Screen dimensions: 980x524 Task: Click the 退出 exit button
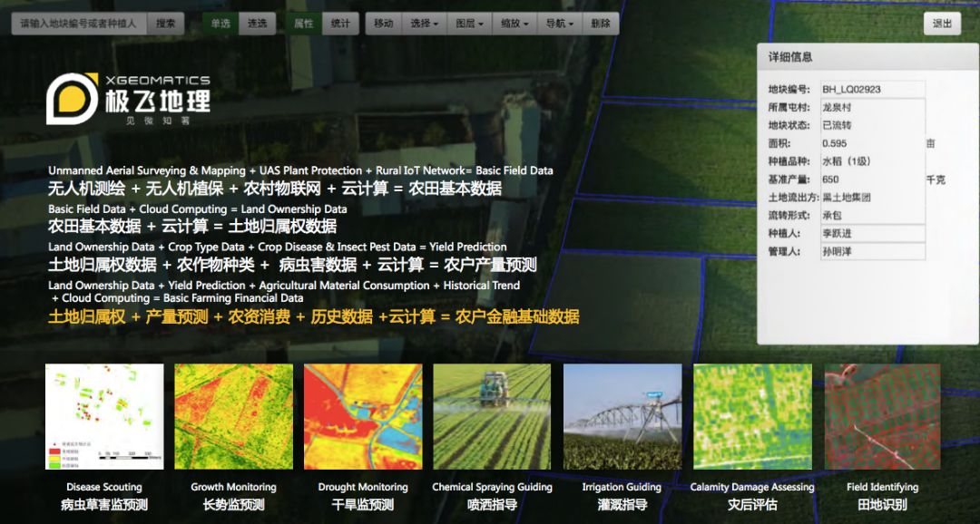point(942,24)
